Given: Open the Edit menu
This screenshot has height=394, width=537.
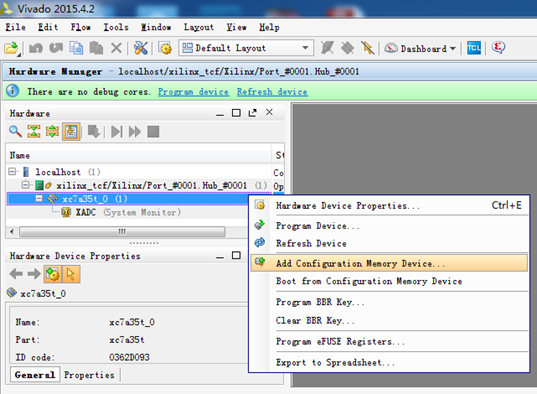Looking at the screenshot, I should pos(48,27).
